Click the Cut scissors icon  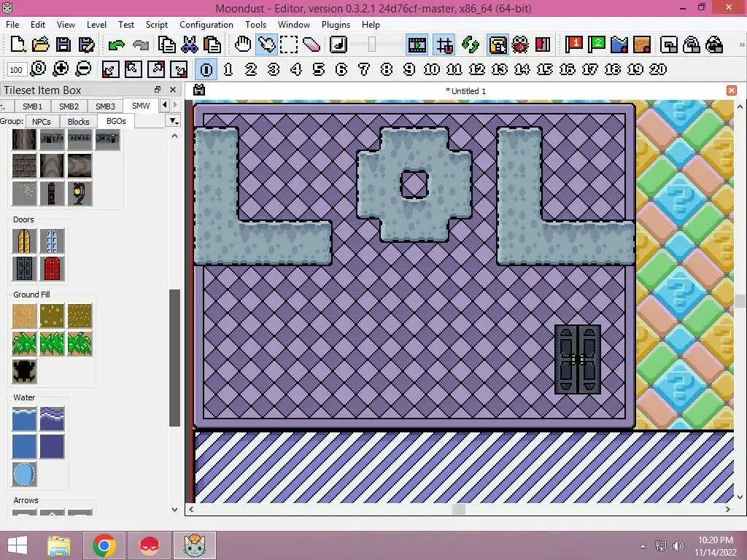[190, 45]
